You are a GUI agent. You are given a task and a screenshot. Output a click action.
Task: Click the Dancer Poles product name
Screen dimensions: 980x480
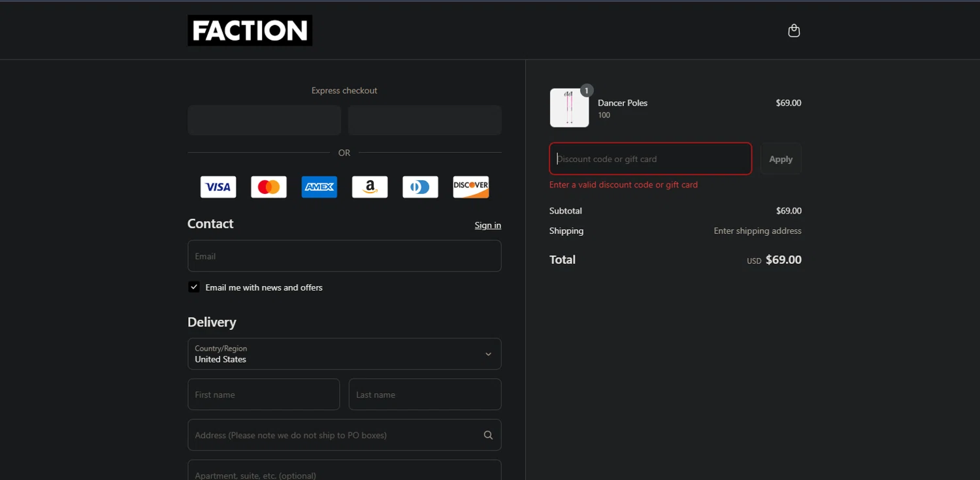(x=623, y=103)
